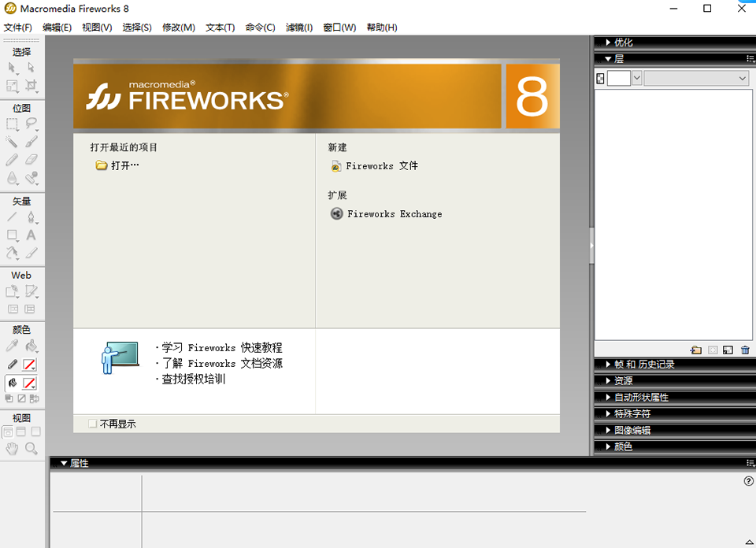756x548 pixels.
Task: Select the Zoom magnifier tool
Action: point(31,448)
